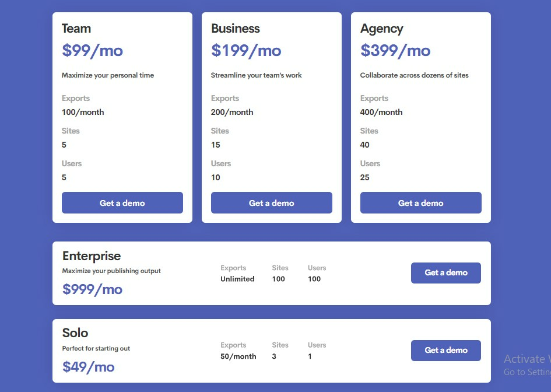551x392 pixels.
Task: Click "Perfect for starting out" text
Action: (96, 348)
